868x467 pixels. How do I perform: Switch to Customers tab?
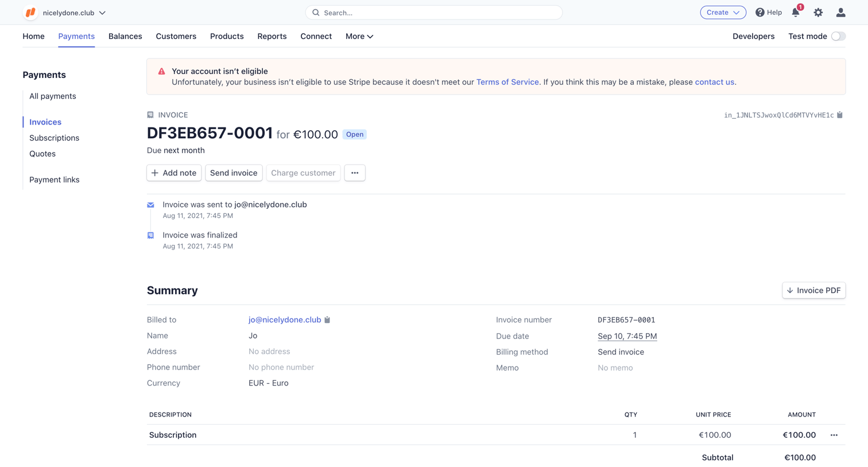[x=176, y=36]
